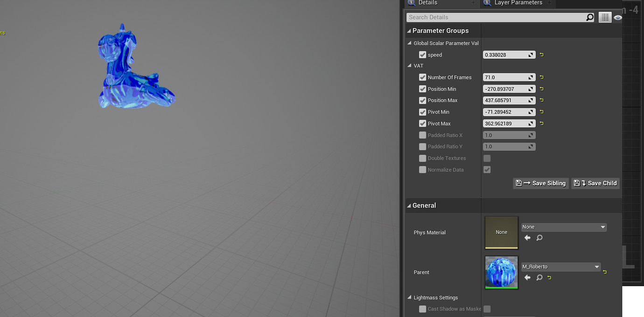Use selected asset arrow for Phys Material
644x317 pixels.
(527, 238)
